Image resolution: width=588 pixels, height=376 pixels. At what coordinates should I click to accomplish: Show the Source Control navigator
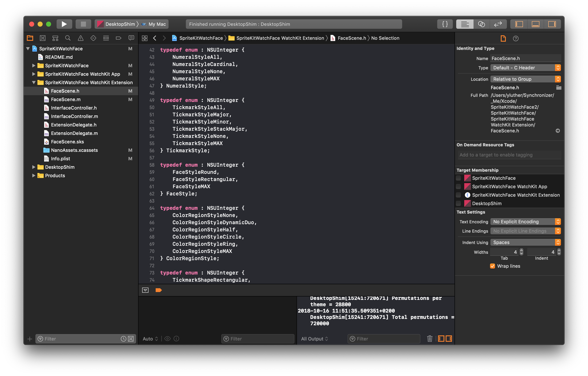[x=42, y=38]
